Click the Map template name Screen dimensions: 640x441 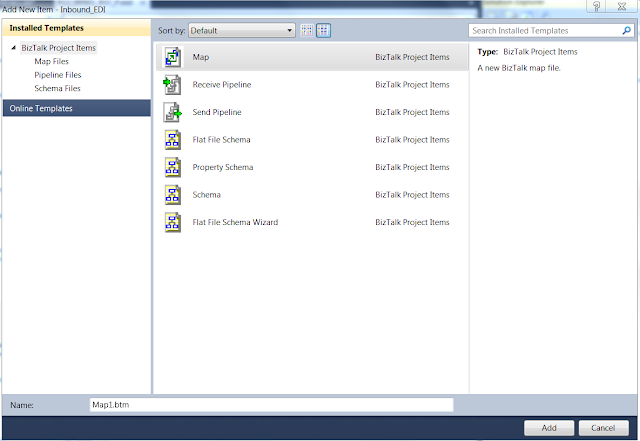pos(201,57)
